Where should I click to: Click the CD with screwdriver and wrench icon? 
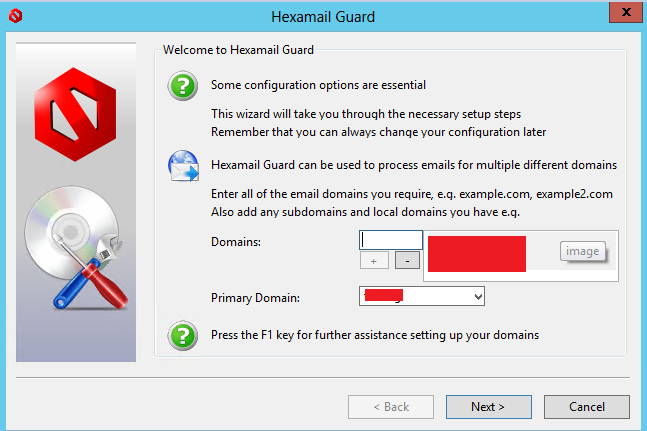pyautogui.click(x=77, y=247)
